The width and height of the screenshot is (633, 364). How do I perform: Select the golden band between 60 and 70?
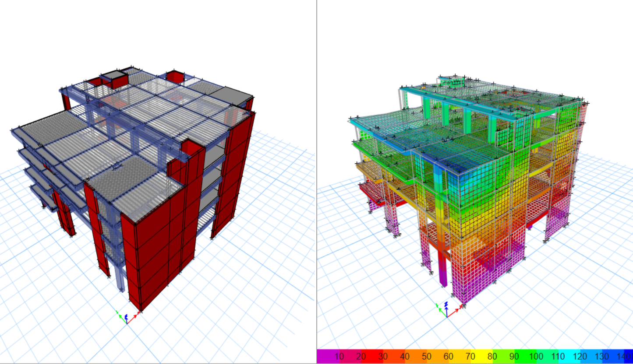(460, 357)
